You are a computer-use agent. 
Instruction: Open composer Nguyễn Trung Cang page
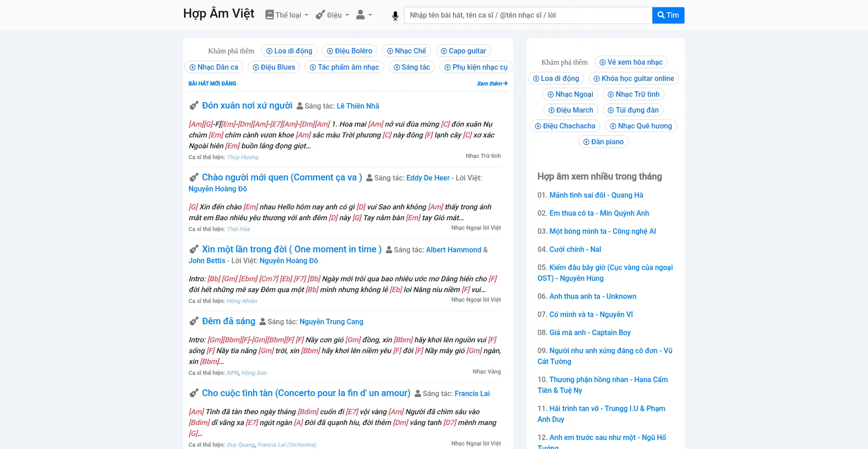coord(331,322)
